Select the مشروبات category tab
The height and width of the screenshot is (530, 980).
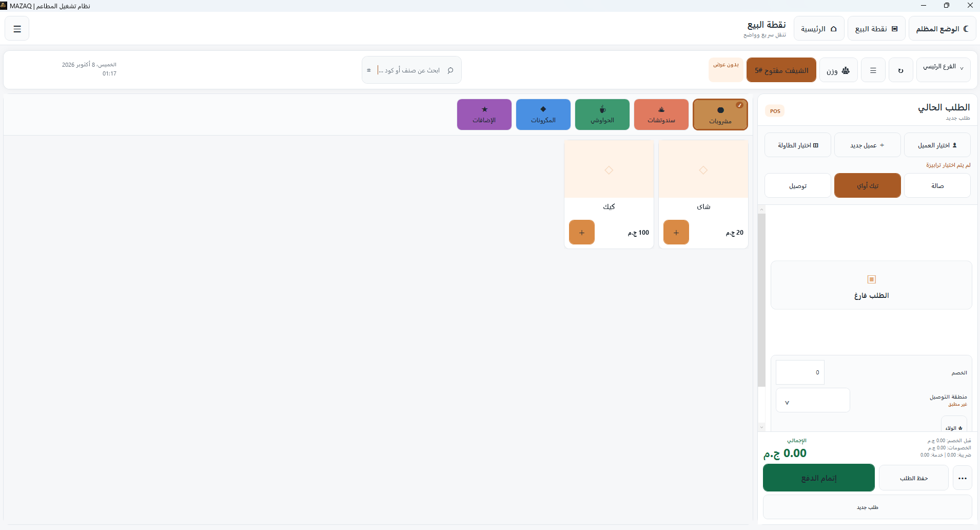(x=720, y=115)
